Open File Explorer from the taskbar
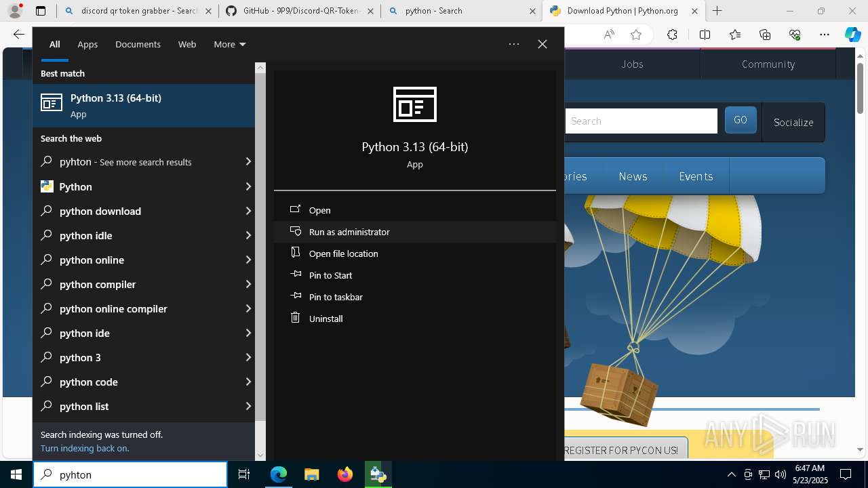This screenshot has height=488, width=868. (311, 474)
